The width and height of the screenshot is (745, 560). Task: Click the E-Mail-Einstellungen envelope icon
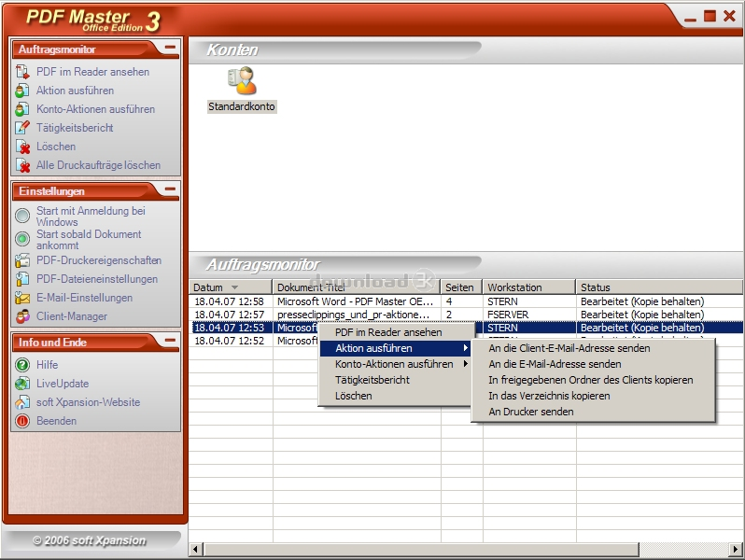(x=22, y=298)
